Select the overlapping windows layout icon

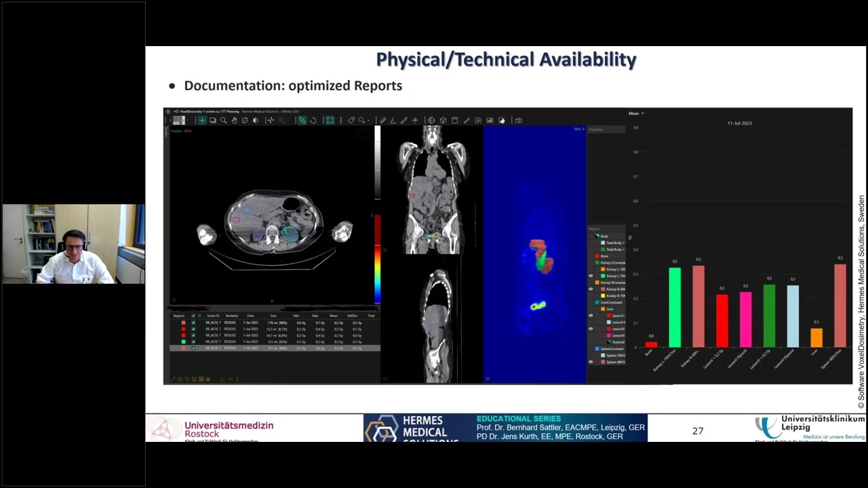(213, 120)
